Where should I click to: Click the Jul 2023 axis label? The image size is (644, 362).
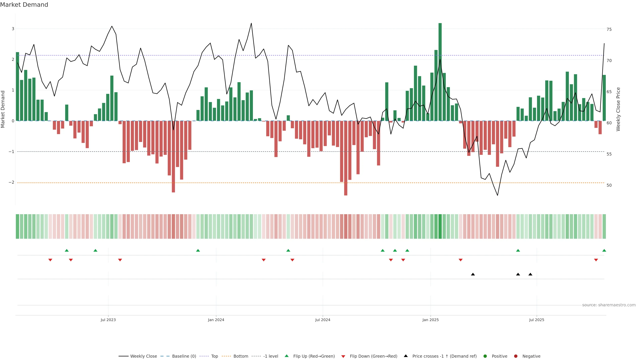point(108,320)
